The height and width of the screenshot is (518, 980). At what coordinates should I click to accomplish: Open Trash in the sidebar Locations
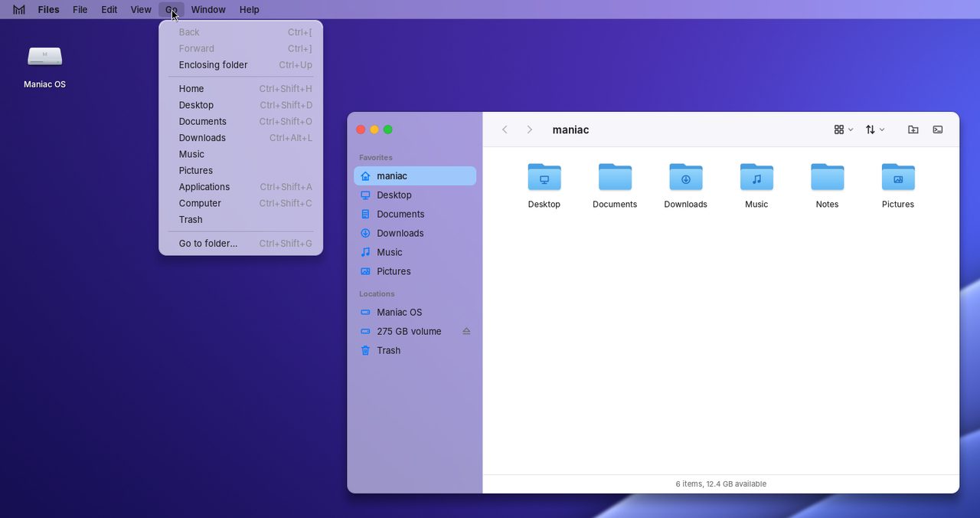click(x=415, y=351)
